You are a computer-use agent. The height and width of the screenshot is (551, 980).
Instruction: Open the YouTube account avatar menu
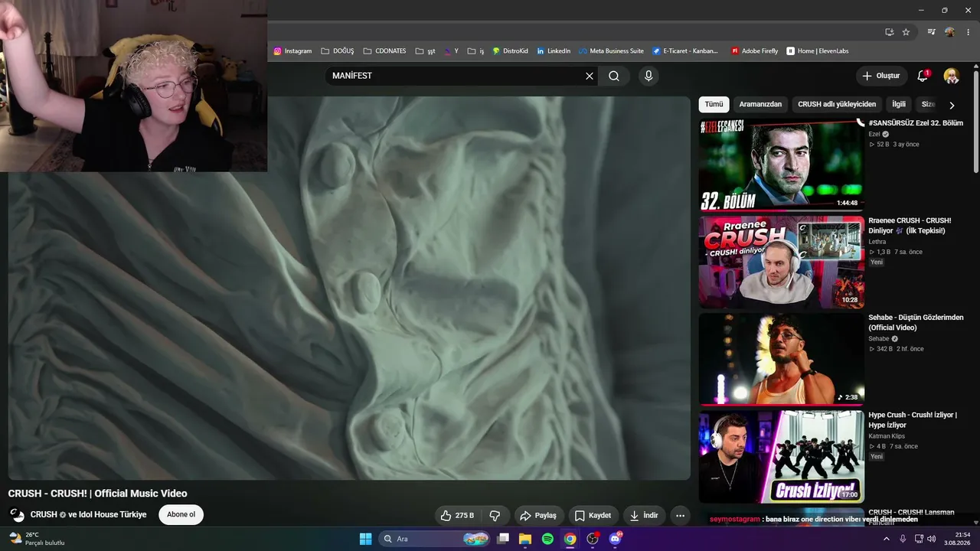pos(952,76)
